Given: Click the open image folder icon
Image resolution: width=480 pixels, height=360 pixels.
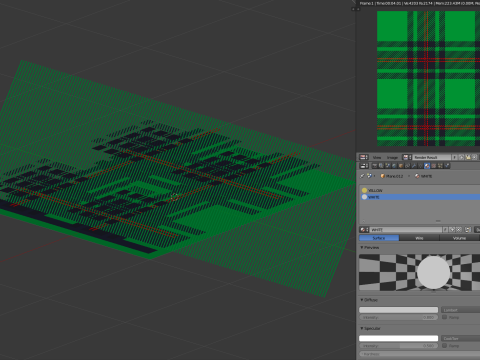Looking at the screenshot, I should pyautogui.click(x=468, y=157).
